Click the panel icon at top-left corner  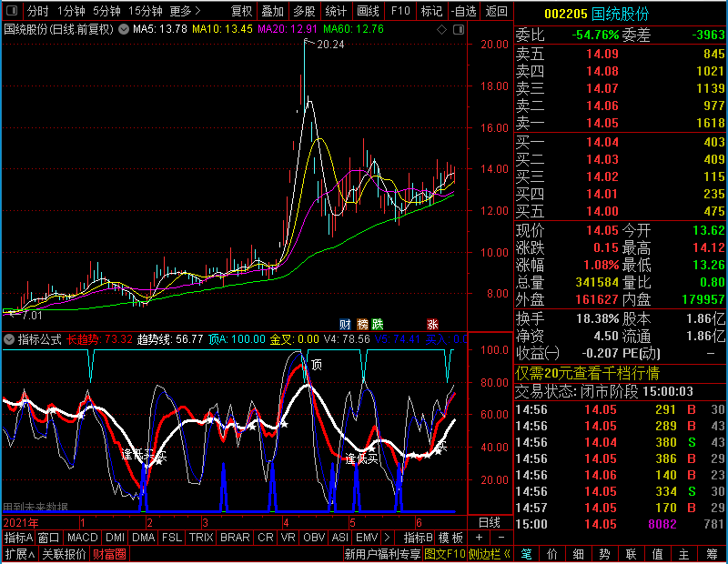pos(12,10)
